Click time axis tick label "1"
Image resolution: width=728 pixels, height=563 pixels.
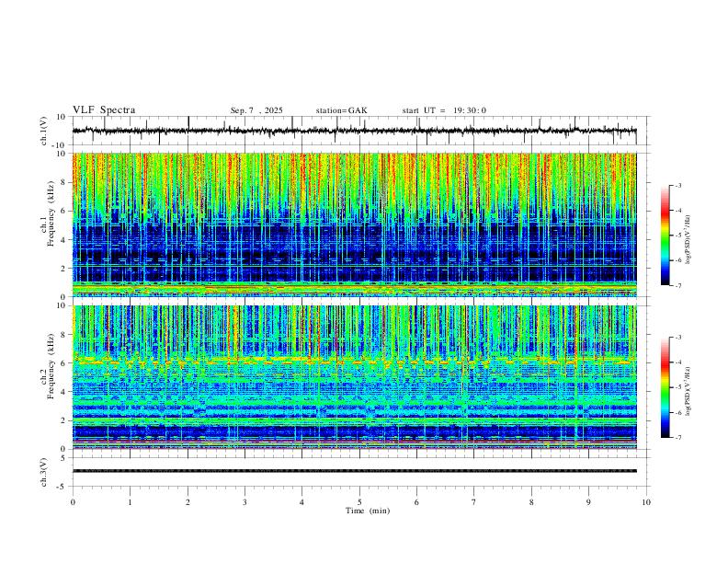[x=130, y=502]
